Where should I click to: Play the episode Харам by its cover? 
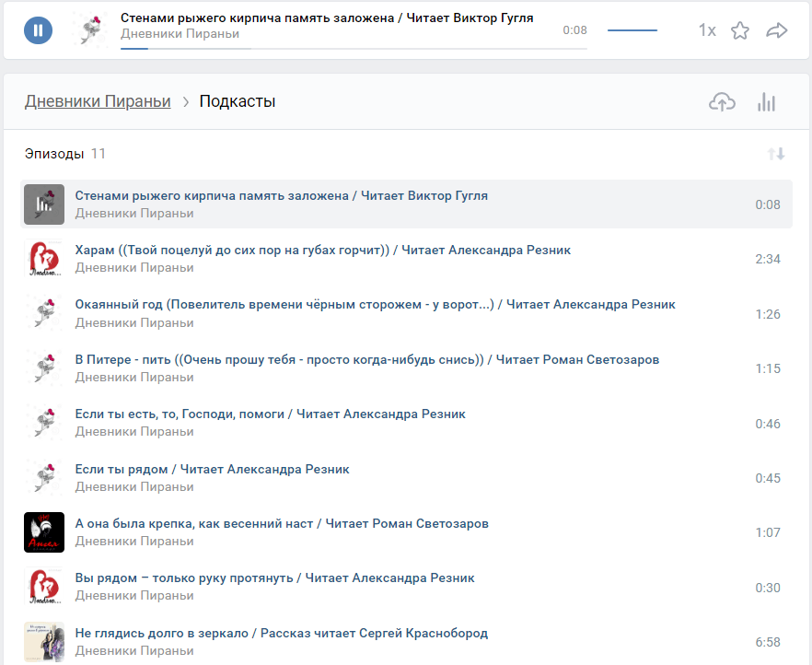click(x=44, y=259)
